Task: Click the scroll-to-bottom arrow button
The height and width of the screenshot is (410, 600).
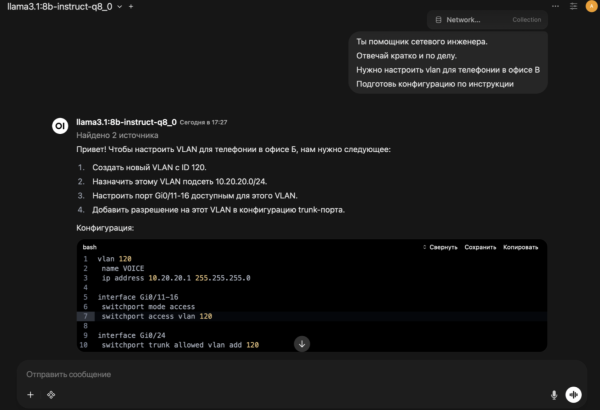Action: click(302, 344)
